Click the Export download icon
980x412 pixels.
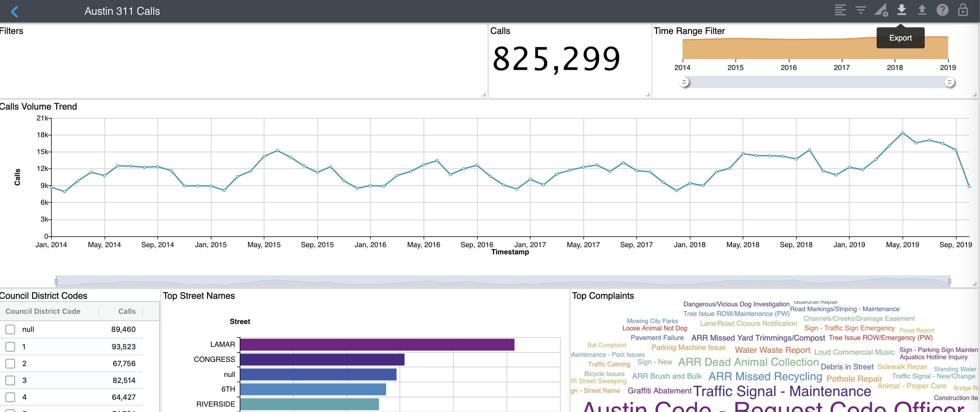(x=901, y=10)
